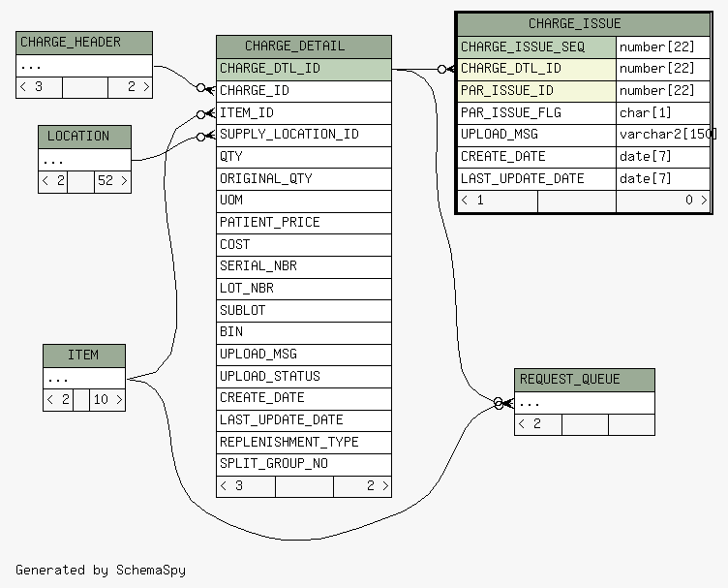Screen dimensions: 728x588
Task: Select the UOM column row
Action: [304, 201]
